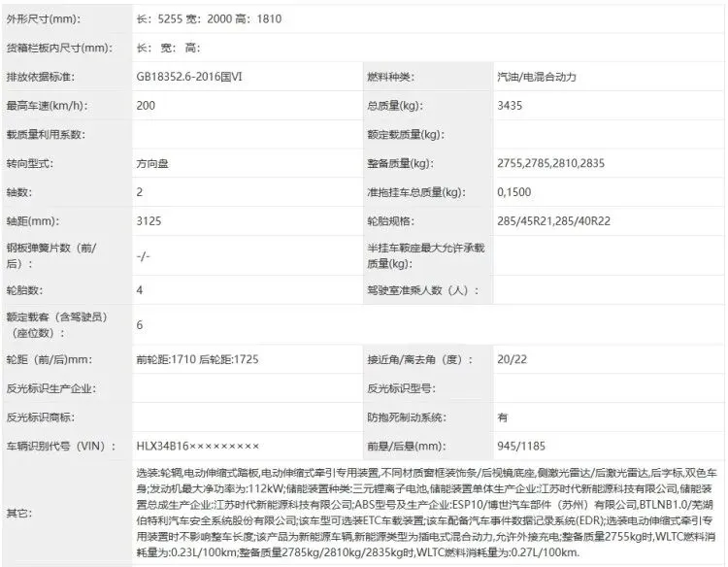728x567 pixels.
Task: Select the top speed value 200
Action: point(146,106)
